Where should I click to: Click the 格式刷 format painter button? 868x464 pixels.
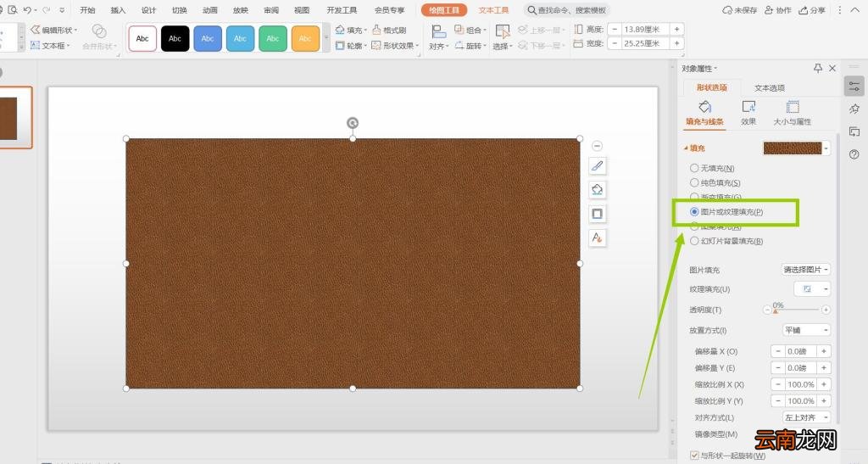click(390, 30)
